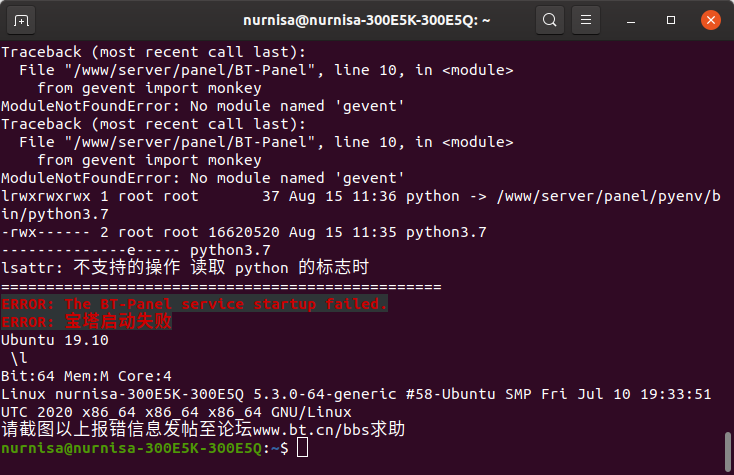Click the '-rwx------ 2 root root 16620520' line
The height and width of the screenshot is (475, 734).
244,232
